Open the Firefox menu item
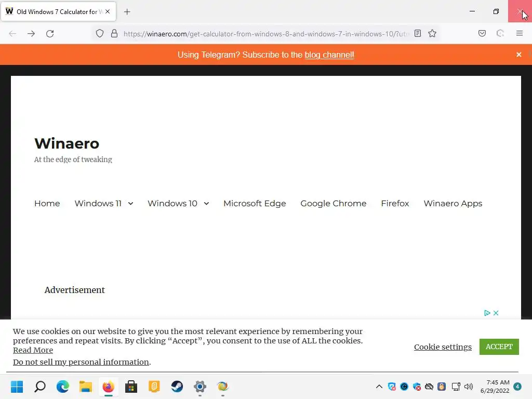The height and width of the screenshot is (399, 532). (395, 203)
